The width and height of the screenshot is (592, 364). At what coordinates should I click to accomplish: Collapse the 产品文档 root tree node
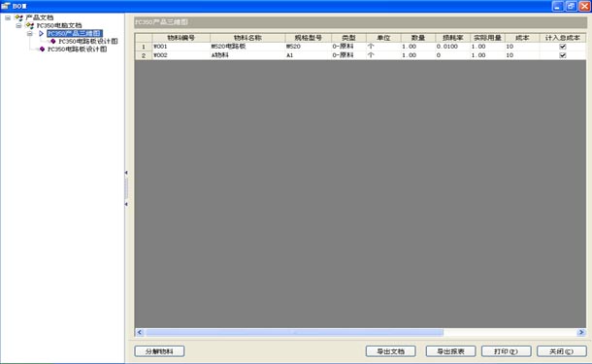pyautogui.click(x=8, y=17)
